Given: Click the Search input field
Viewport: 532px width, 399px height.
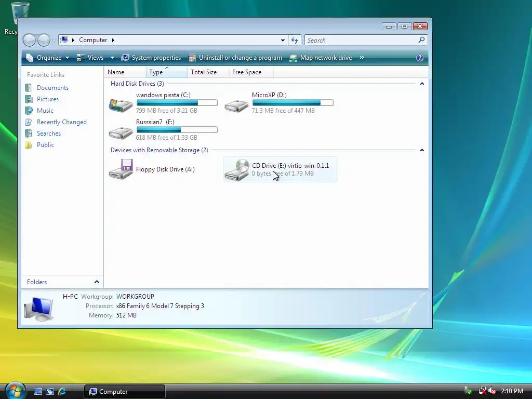Looking at the screenshot, I should pos(362,41).
